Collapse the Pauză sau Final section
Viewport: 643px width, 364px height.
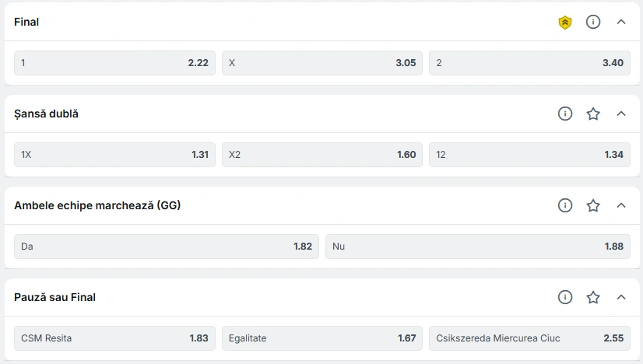(x=621, y=297)
